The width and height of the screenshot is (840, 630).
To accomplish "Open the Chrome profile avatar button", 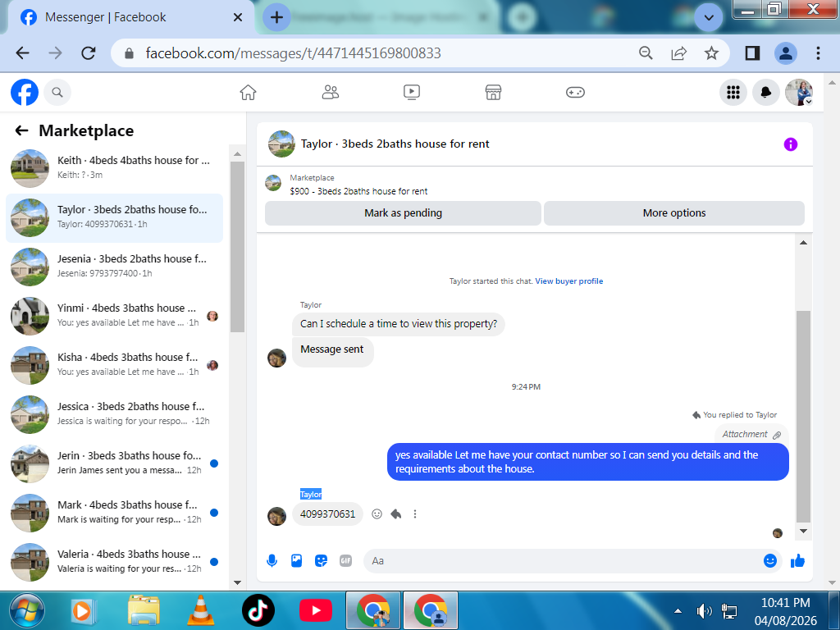I will click(786, 53).
